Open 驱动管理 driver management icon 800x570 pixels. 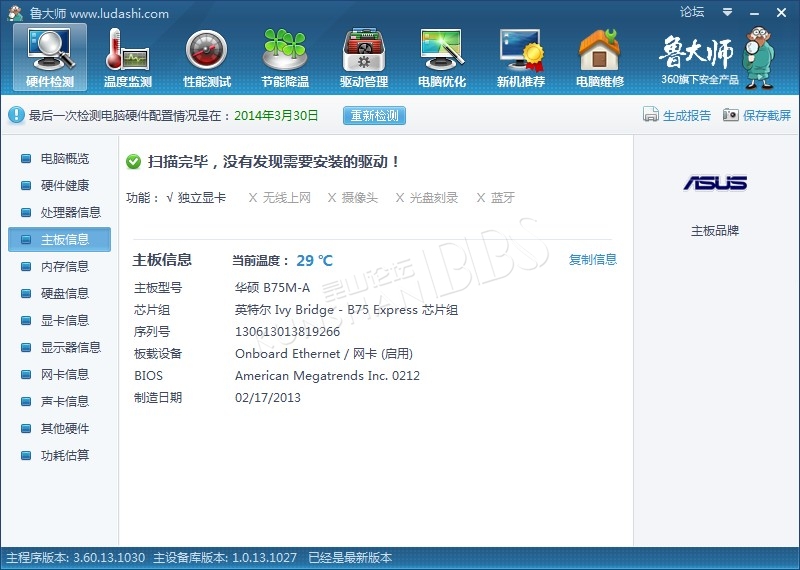pyautogui.click(x=364, y=57)
